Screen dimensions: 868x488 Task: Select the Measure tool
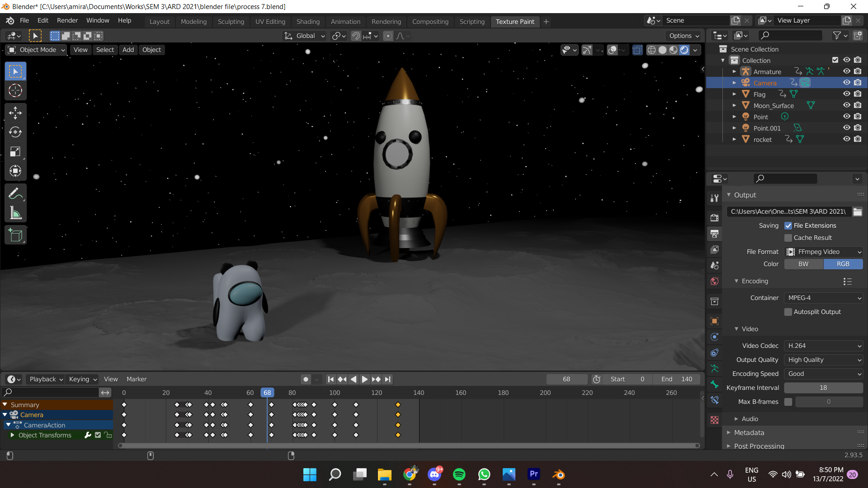(x=15, y=212)
